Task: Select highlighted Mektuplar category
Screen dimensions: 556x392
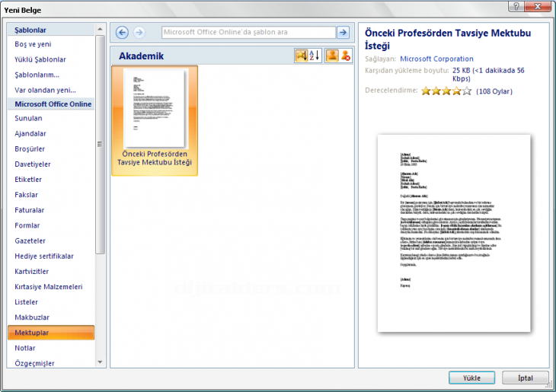Action: 51,333
